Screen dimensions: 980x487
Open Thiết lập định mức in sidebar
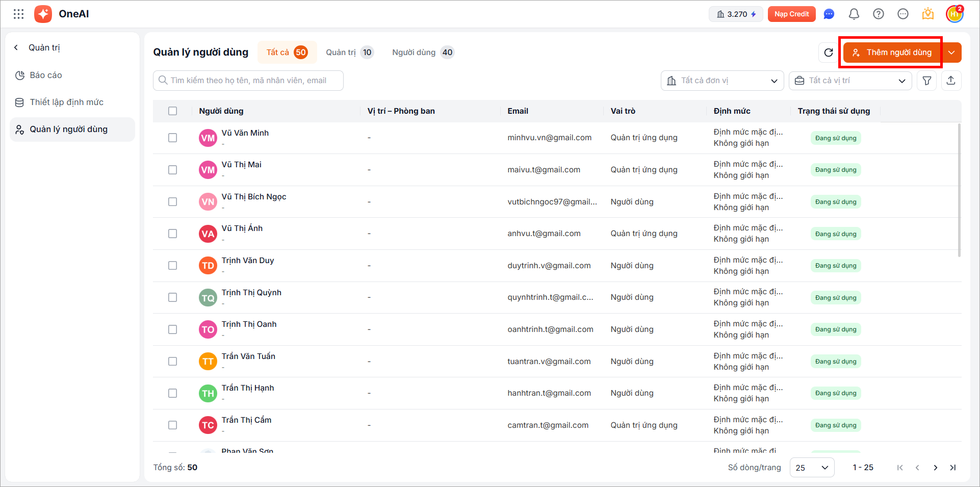66,102
